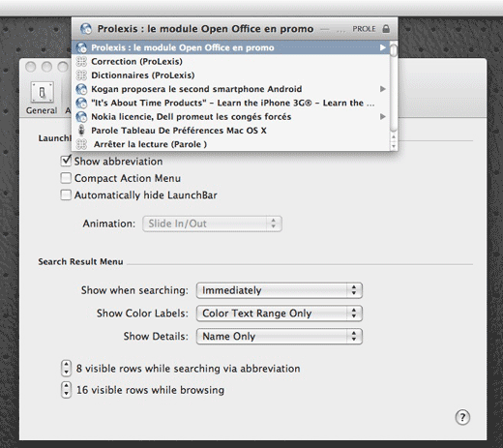Select Parole Tableau De Préférences result
Viewport: 503px width, 448px height.
tap(230, 131)
